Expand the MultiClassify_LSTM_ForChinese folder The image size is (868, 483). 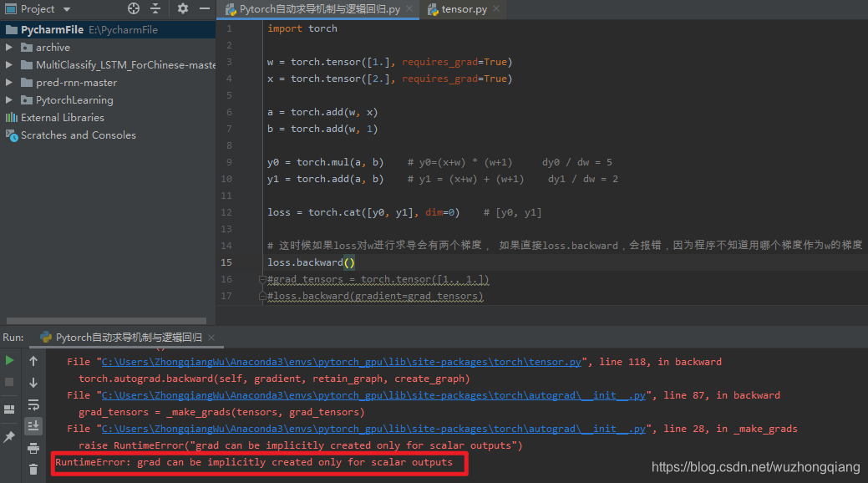click(x=9, y=65)
